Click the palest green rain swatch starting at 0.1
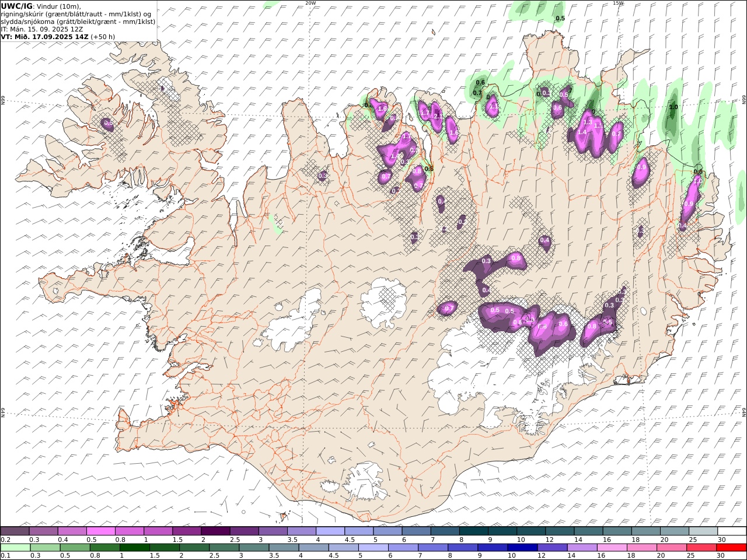 15,548
